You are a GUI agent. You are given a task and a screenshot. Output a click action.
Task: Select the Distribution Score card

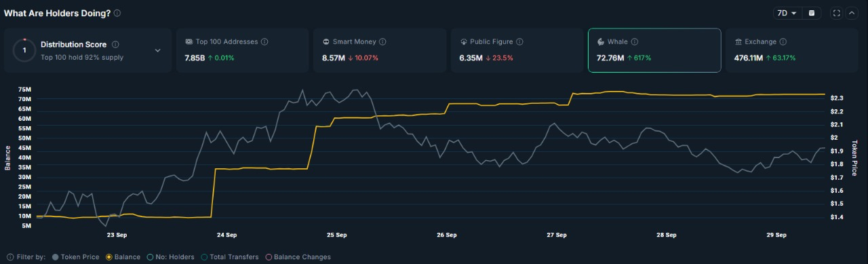pyautogui.click(x=88, y=50)
